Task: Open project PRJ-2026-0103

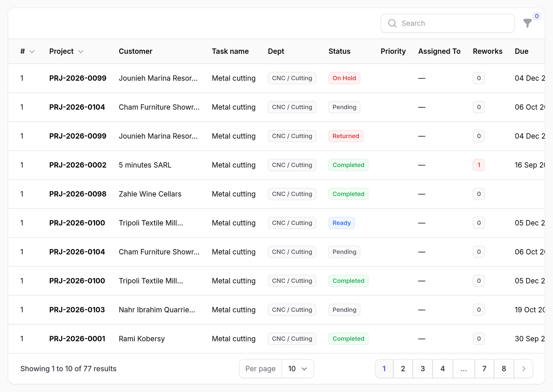Action: pyautogui.click(x=77, y=309)
